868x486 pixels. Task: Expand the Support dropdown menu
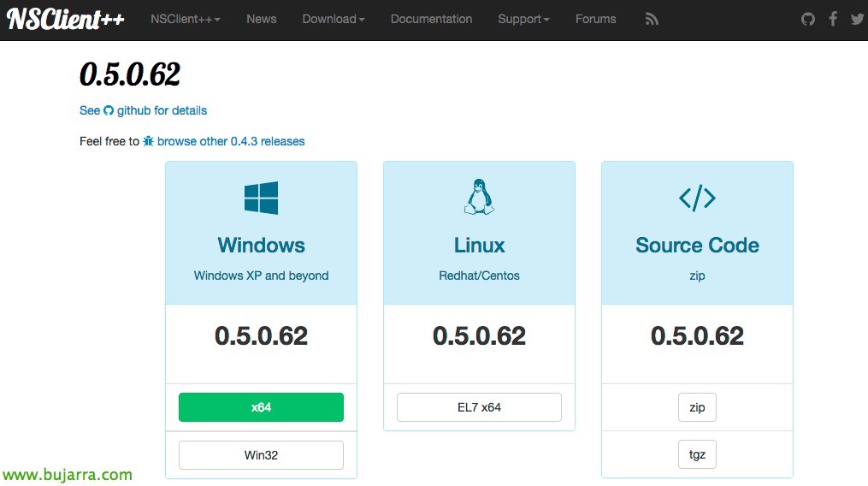coord(523,19)
